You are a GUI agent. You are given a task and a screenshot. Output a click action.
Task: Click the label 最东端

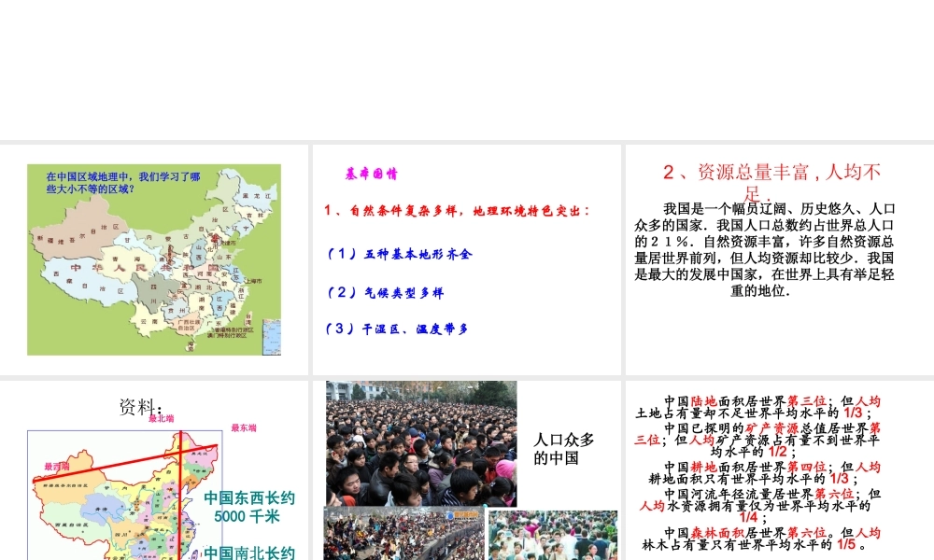point(244,427)
